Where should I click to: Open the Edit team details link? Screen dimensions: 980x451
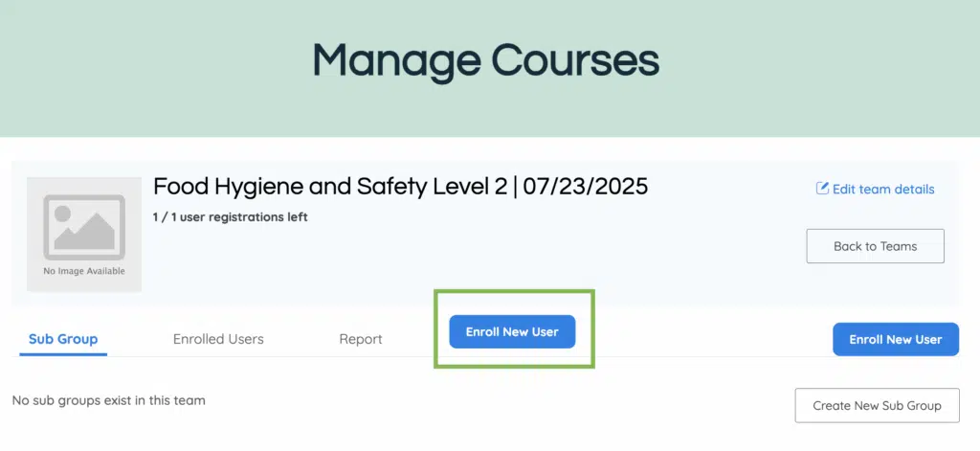point(882,189)
